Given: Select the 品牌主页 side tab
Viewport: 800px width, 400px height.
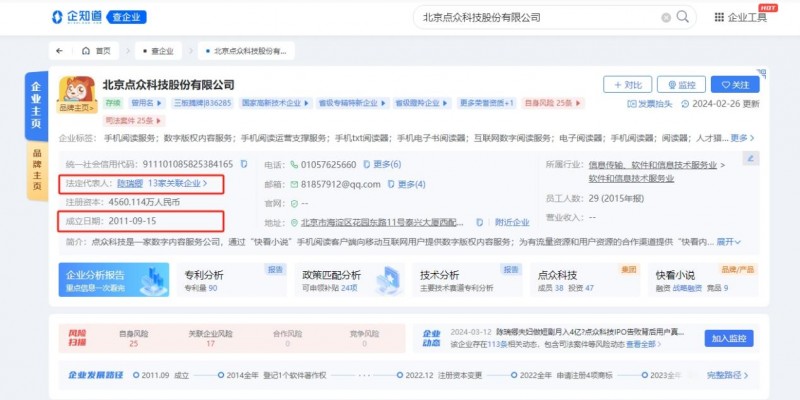Looking at the screenshot, I should tap(37, 170).
